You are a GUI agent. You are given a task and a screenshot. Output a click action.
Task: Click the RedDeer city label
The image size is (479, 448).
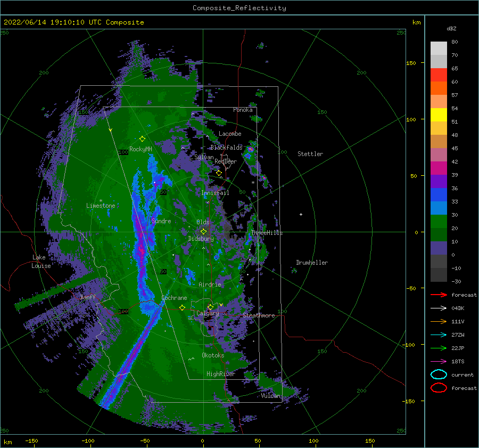tap(226, 161)
